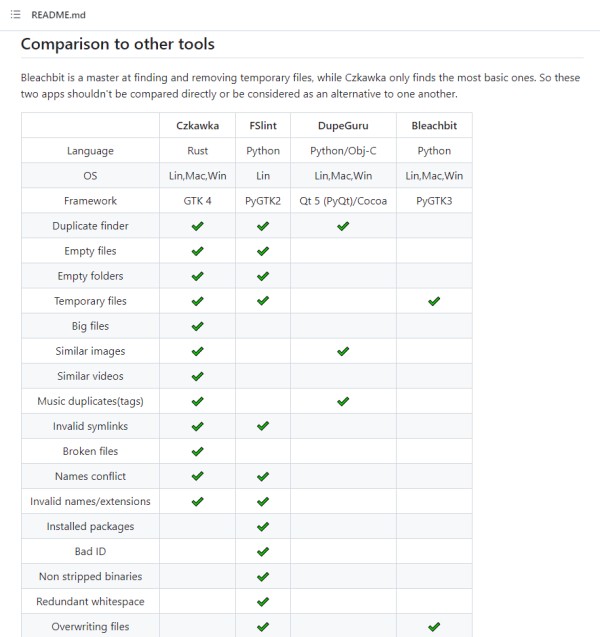Click the Comparison to other tools heading
The height and width of the screenshot is (637, 600).
118,44
